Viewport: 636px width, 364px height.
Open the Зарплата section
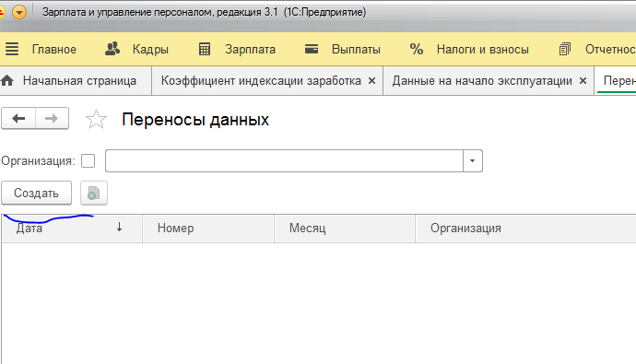click(x=237, y=50)
